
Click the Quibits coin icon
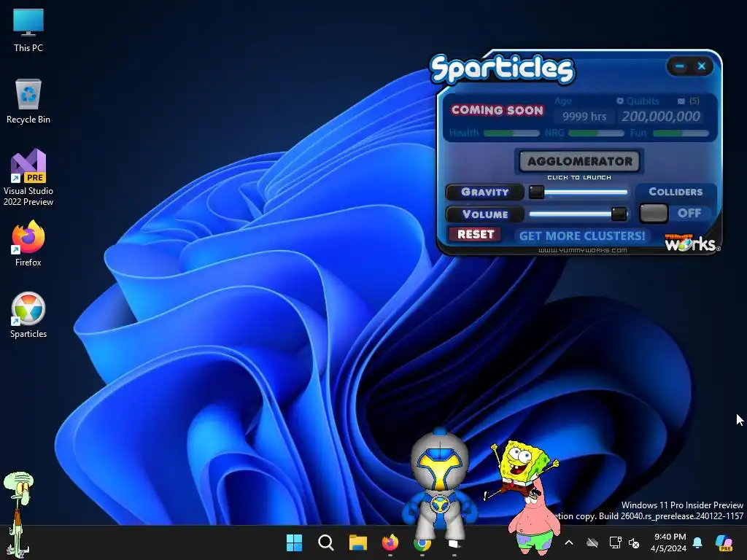click(x=620, y=101)
